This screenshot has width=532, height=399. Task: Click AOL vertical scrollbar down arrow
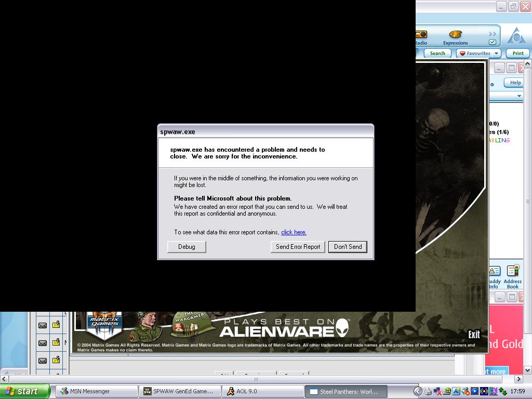point(528,370)
